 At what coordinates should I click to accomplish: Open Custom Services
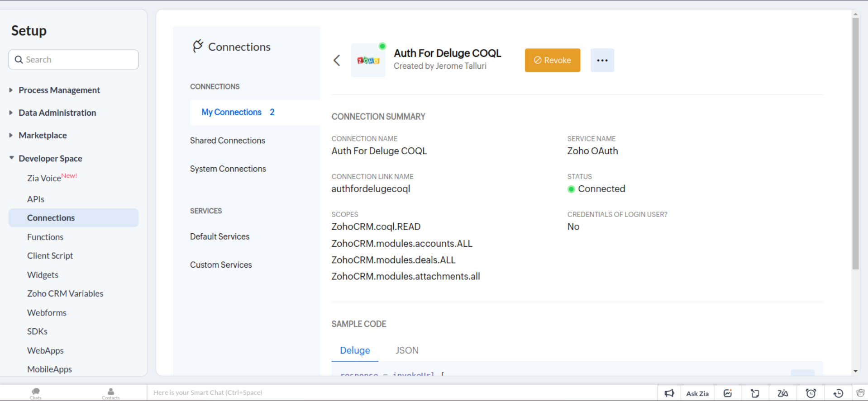pyautogui.click(x=221, y=265)
